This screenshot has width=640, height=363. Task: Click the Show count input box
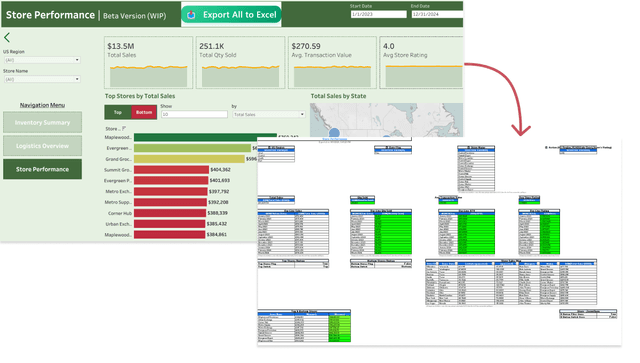tap(194, 114)
